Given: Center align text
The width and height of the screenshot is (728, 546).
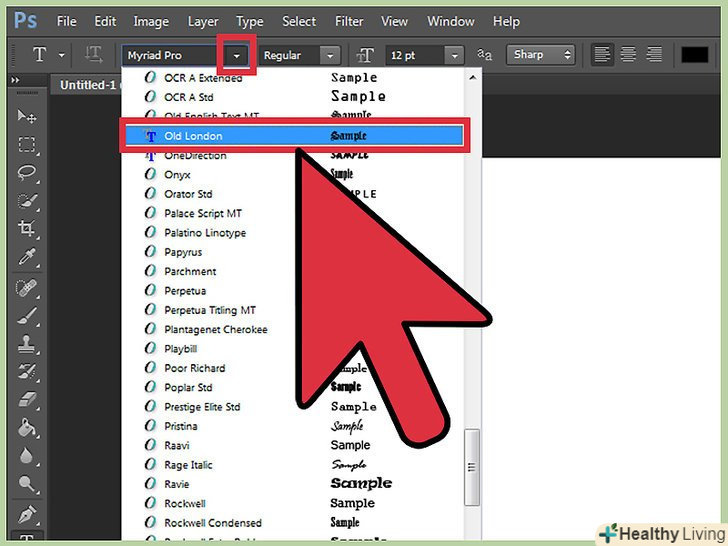Looking at the screenshot, I should [628, 55].
